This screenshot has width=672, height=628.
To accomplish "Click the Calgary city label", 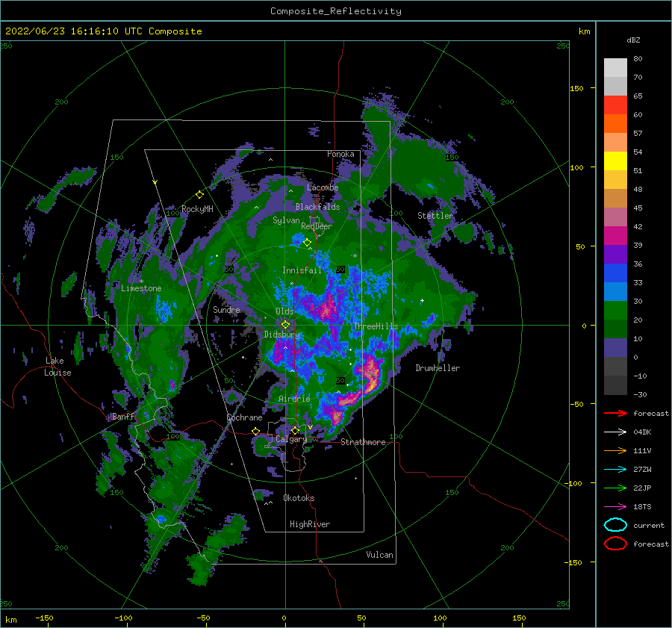I will [x=291, y=439].
